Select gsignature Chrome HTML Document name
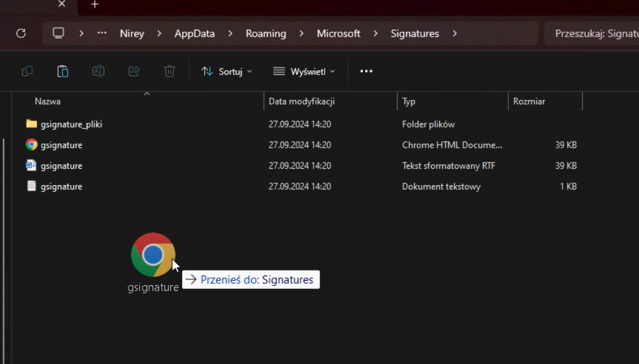The image size is (639, 364). click(x=61, y=145)
